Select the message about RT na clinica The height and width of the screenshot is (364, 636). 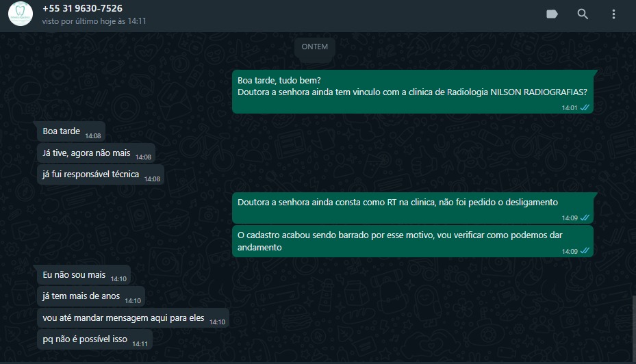tap(413, 209)
